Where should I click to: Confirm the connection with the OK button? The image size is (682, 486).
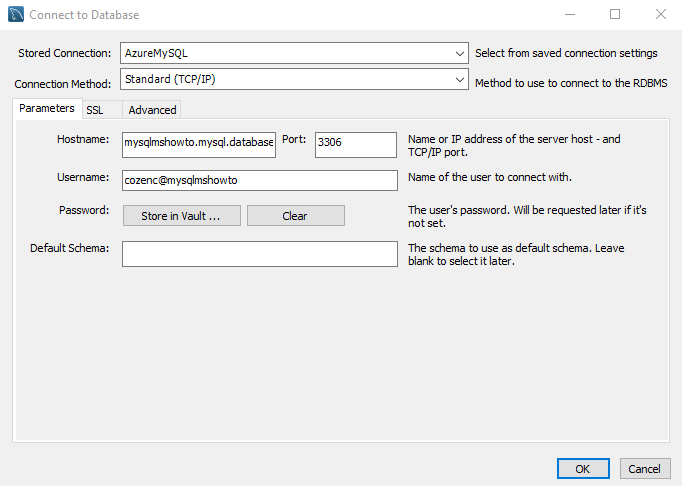(x=583, y=469)
